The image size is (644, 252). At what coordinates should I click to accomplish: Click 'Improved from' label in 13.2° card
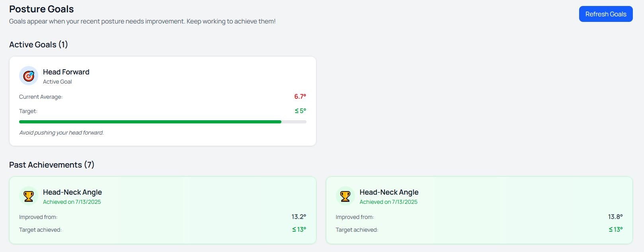(38, 217)
